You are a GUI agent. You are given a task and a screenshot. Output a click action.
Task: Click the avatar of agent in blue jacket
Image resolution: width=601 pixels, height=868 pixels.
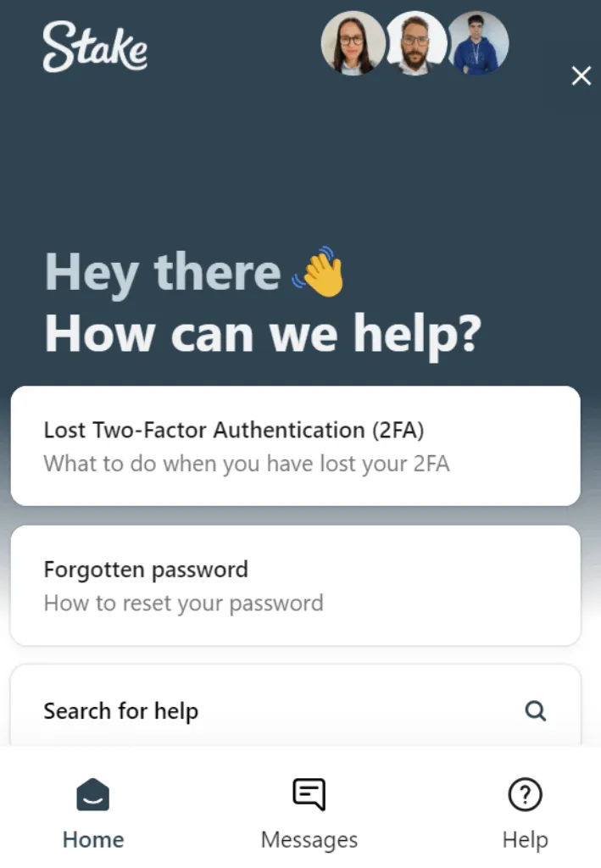(x=478, y=43)
